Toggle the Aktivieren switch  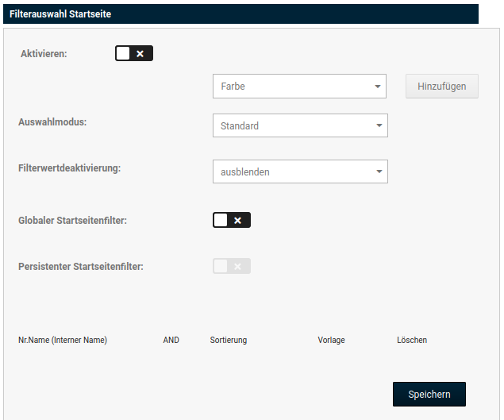(133, 53)
